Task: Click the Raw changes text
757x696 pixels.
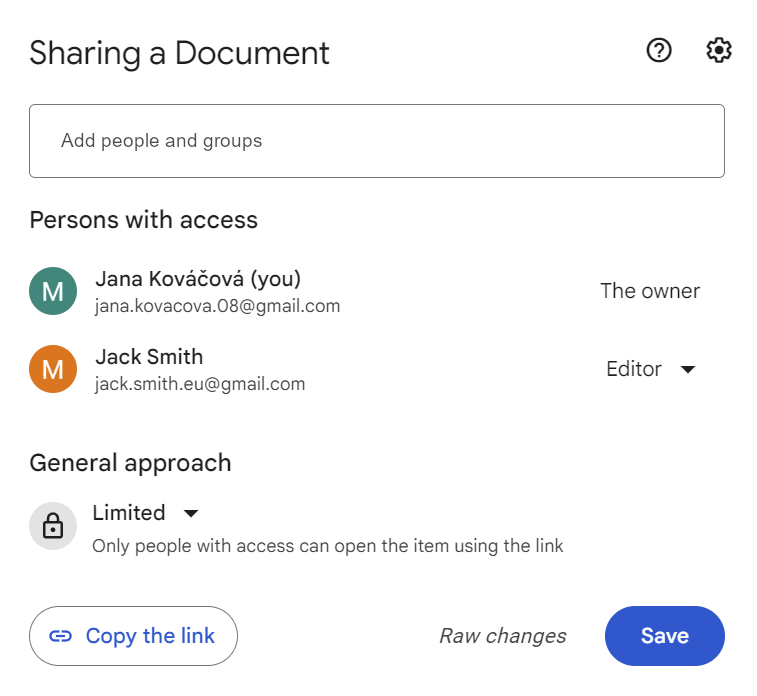Action: click(x=503, y=636)
